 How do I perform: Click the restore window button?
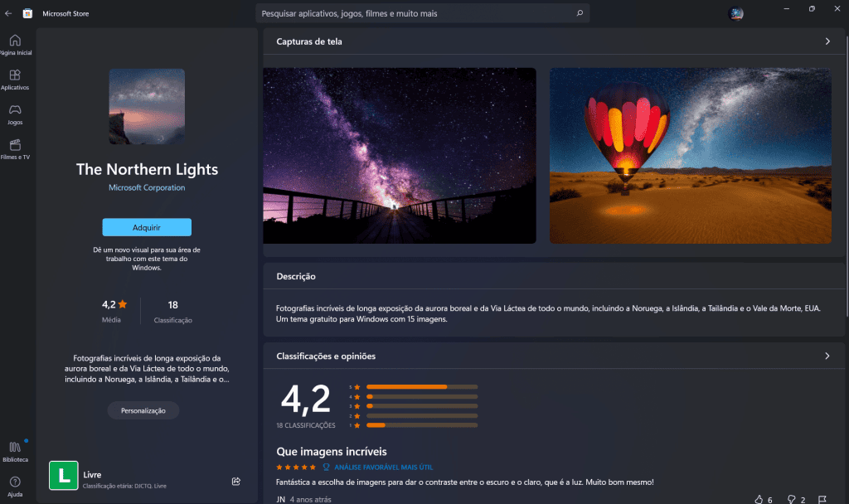coord(812,8)
